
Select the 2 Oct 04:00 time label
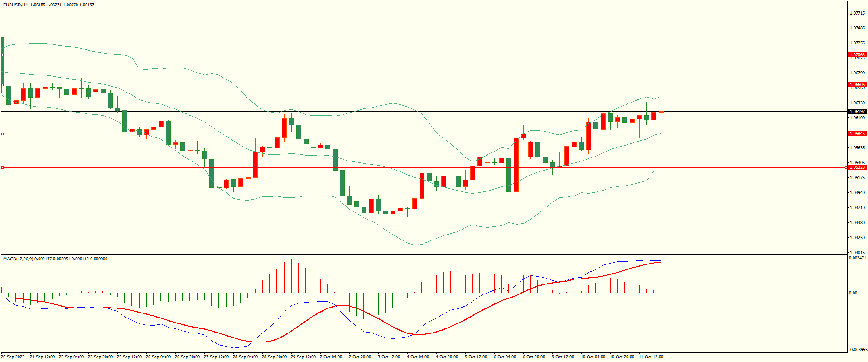coord(331,357)
